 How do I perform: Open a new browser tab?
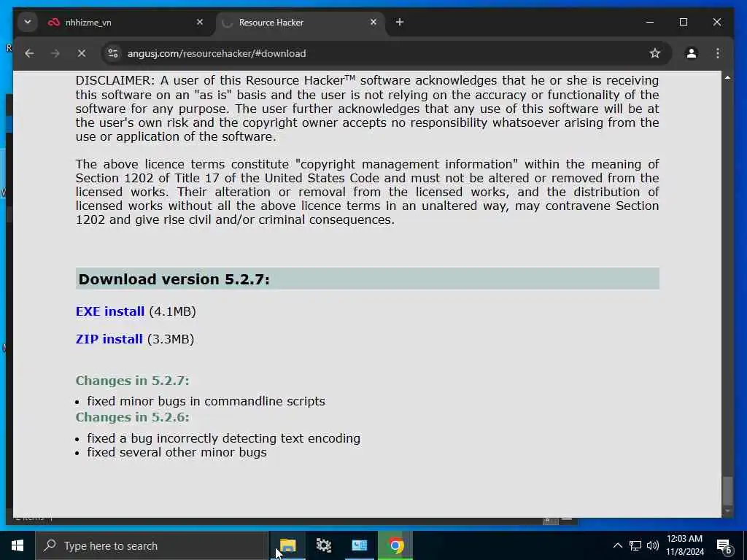pyautogui.click(x=400, y=22)
